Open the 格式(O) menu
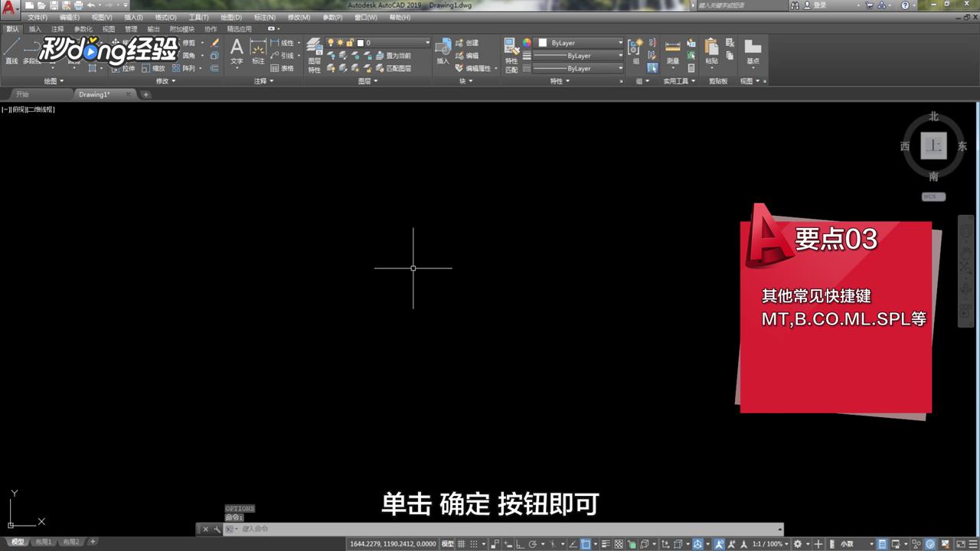This screenshot has height=551, width=980. [x=165, y=17]
